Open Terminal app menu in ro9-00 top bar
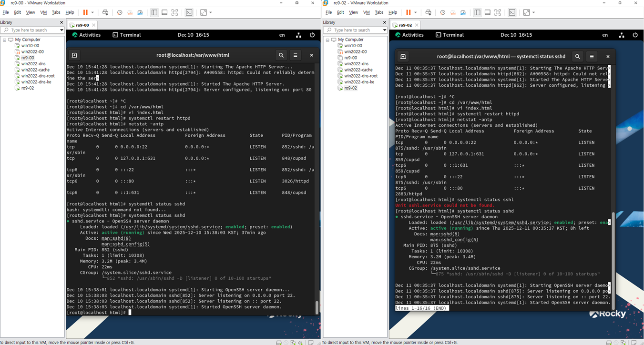The image size is (644, 345). pos(127,35)
